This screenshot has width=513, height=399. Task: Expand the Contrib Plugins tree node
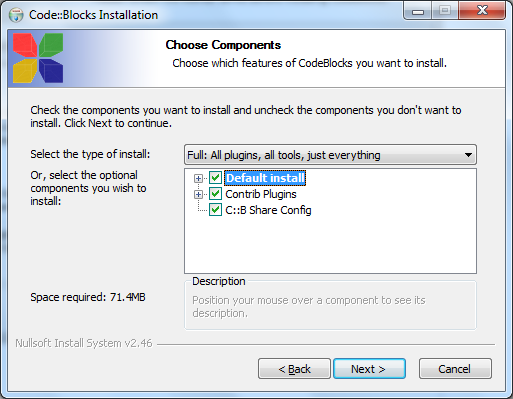coord(198,194)
